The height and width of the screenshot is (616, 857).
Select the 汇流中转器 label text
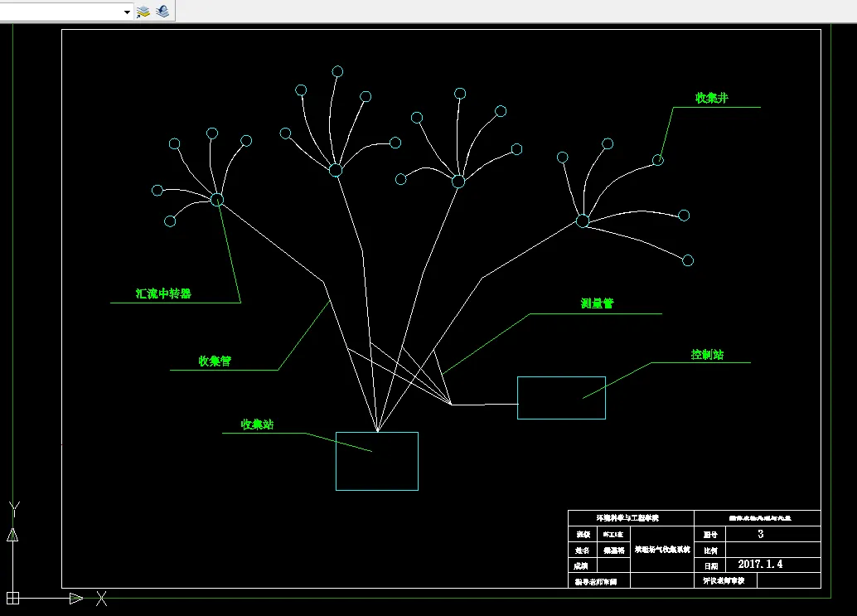[163, 293]
